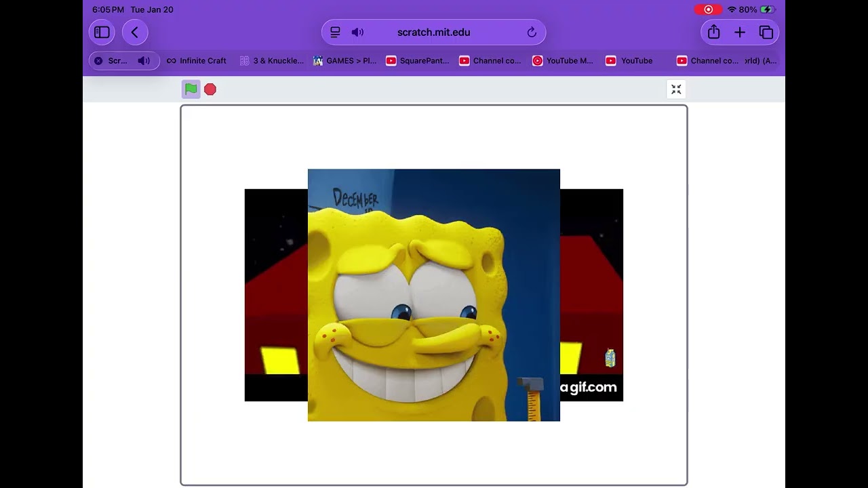The height and width of the screenshot is (488, 868).
Task: Tap the battery status indicator
Action: point(757,9)
